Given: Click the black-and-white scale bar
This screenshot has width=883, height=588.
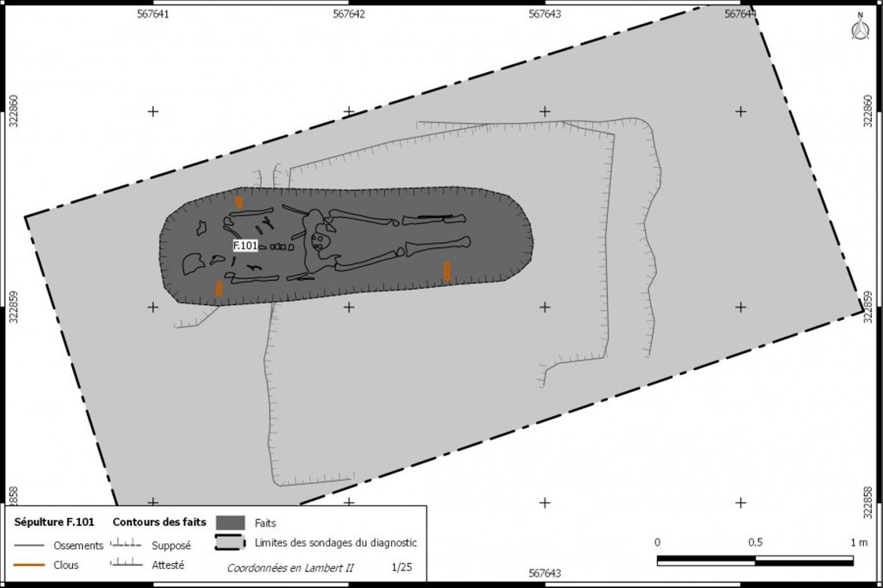Looking at the screenshot, I should [755, 560].
